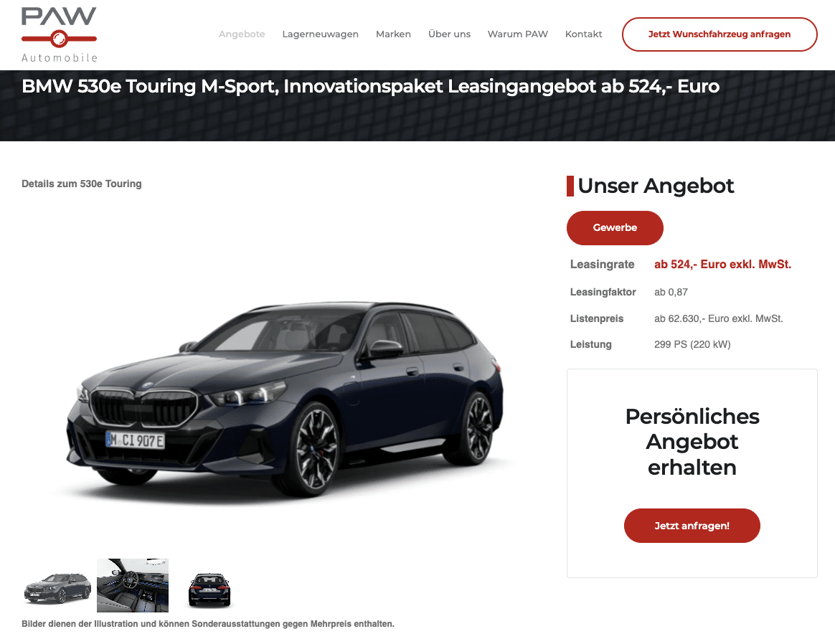Viewport: 835px width, 644px height.
Task: Open the Warum PAW page
Action: click(x=518, y=34)
